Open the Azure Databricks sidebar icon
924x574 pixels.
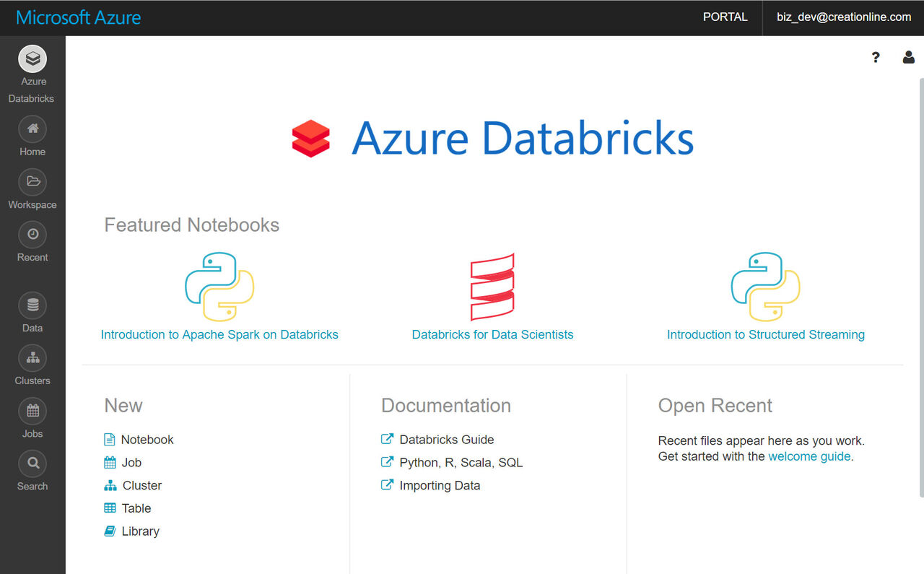point(32,59)
